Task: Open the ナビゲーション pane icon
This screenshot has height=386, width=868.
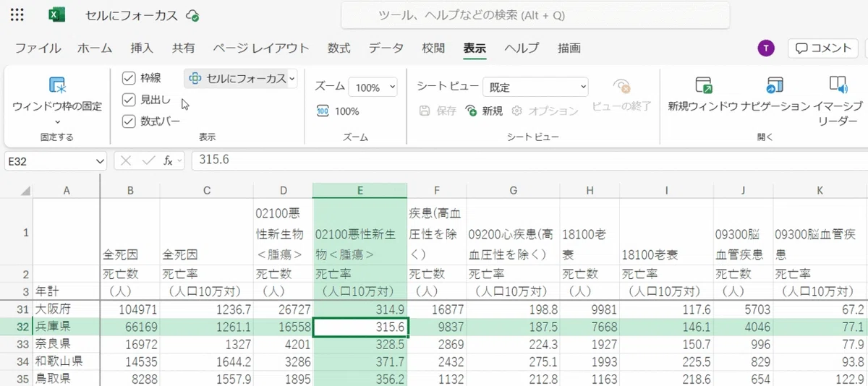Action: click(x=775, y=86)
